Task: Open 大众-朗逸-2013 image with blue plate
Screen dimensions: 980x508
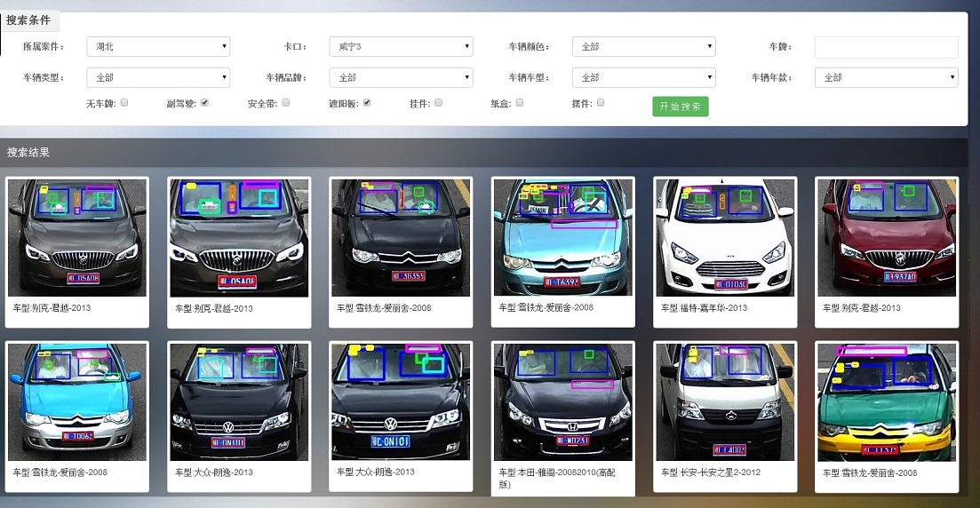Action: (401, 401)
